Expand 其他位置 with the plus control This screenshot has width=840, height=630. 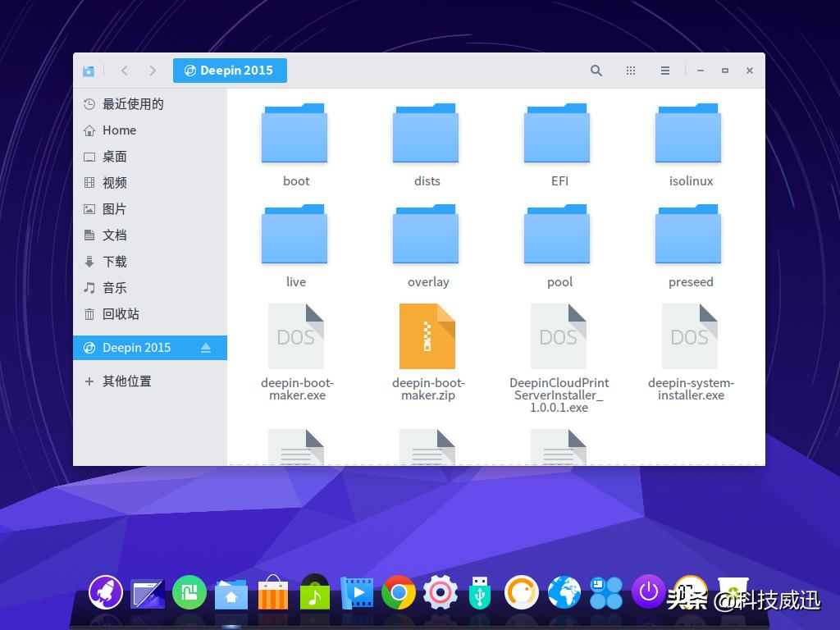[89, 381]
